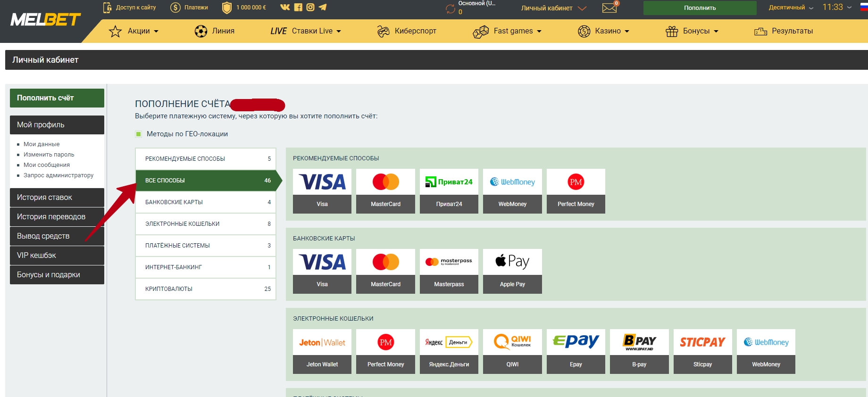Select Sticpay e-wallet
This screenshot has width=868, height=397.
point(703,351)
